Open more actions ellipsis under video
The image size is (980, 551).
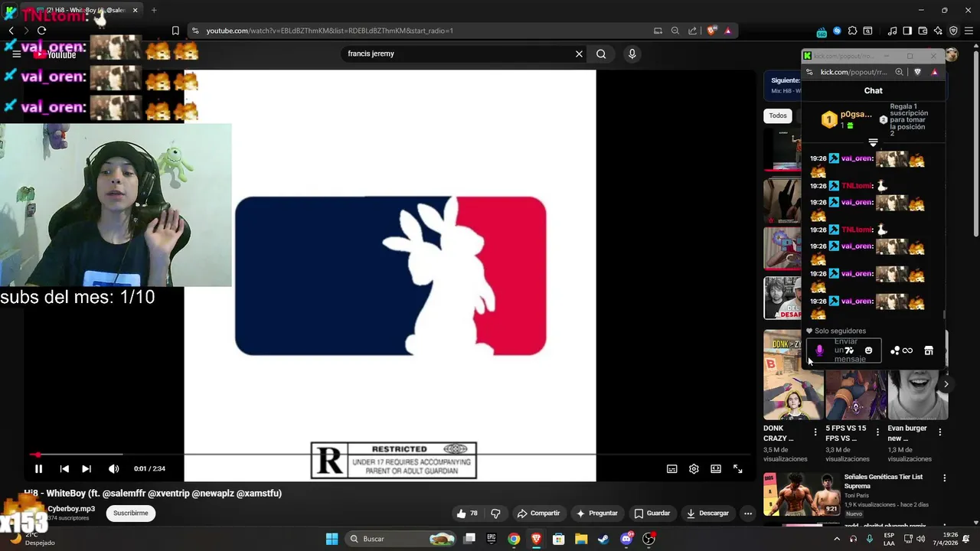coord(748,514)
